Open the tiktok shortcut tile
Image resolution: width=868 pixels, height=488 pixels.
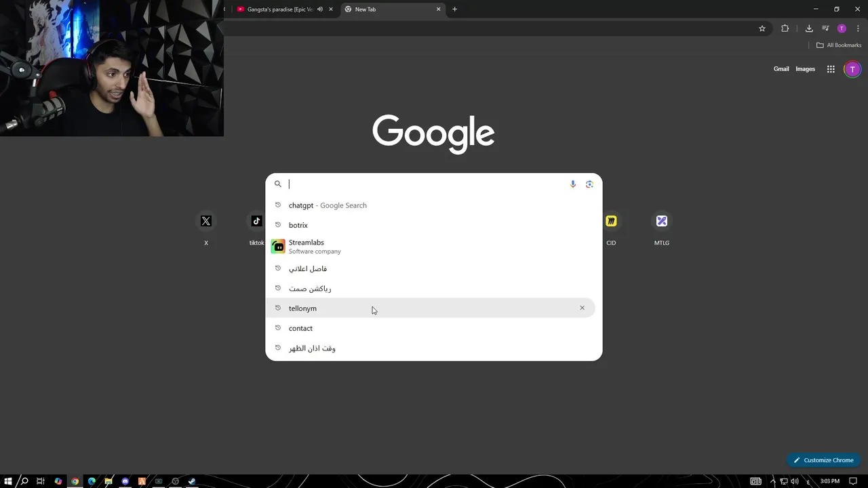(x=256, y=228)
